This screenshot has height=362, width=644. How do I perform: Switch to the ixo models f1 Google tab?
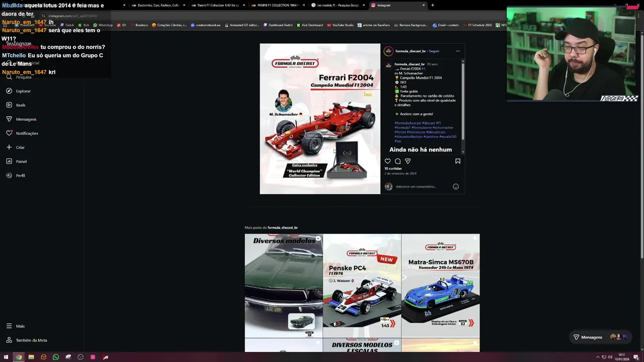click(338, 5)
